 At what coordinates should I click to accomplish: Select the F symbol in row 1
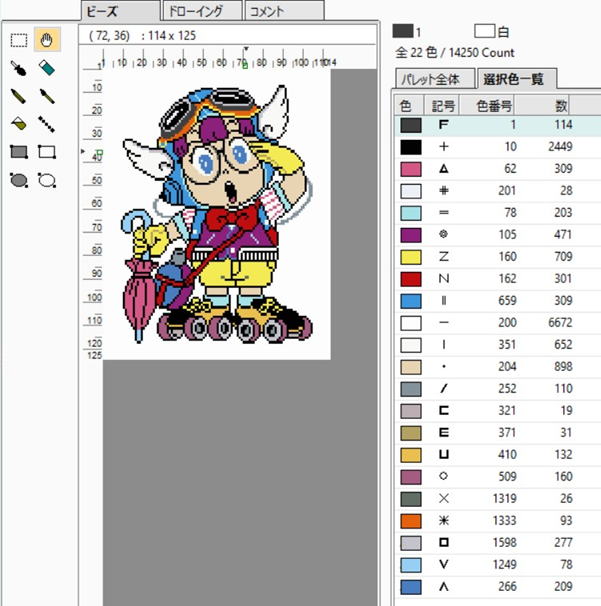click(444, 125)
